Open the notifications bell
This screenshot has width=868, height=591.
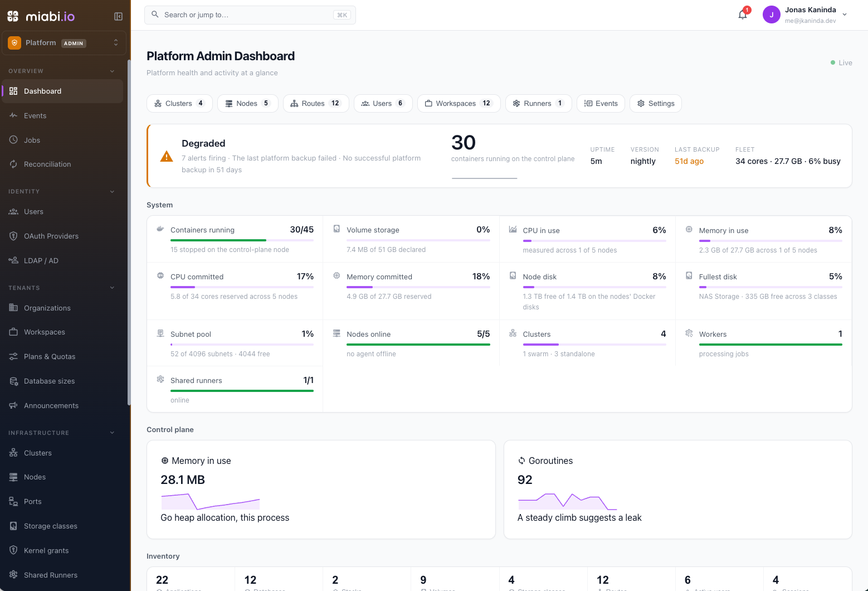click(x=743, y=15)
